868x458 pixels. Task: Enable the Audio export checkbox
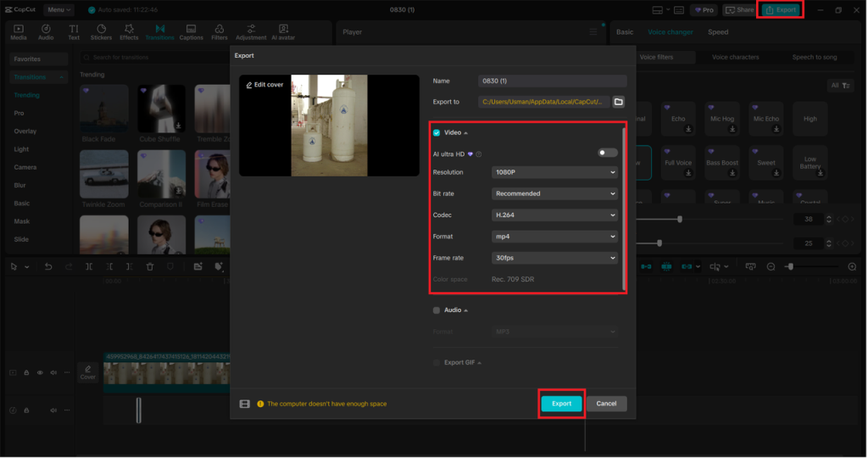click(437, 310)
